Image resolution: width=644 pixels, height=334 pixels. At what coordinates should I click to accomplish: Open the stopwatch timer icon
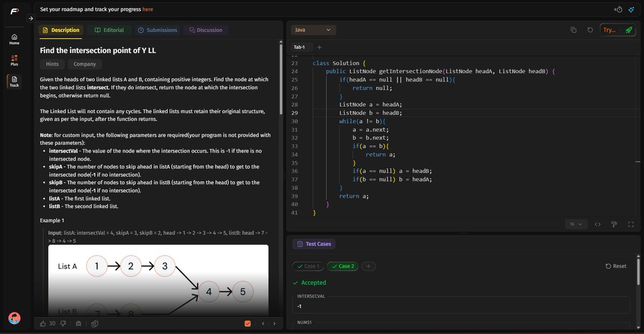coord(618,9)
